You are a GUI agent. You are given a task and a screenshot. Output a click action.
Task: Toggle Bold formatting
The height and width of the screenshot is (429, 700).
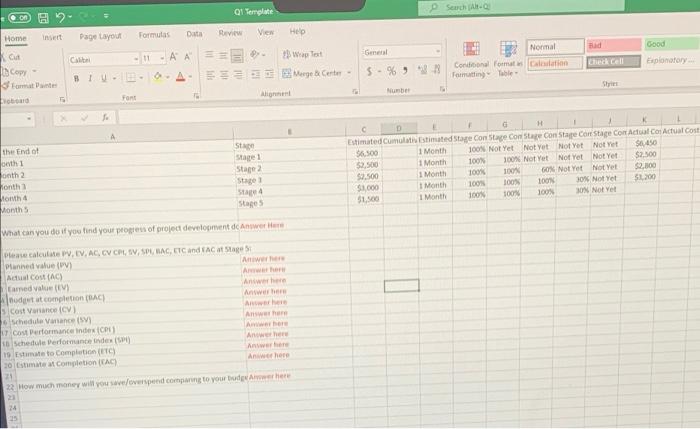click(76, 79)
